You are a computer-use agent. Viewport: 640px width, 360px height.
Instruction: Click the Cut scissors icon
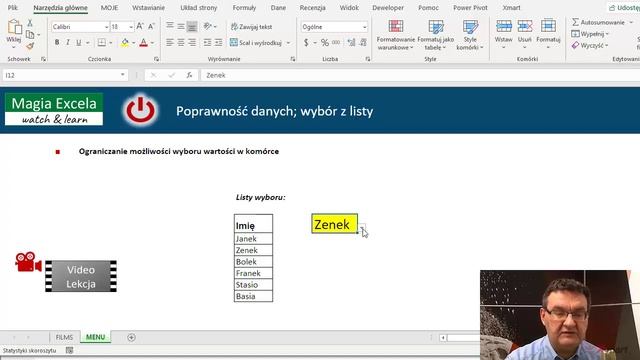point(30,23)
